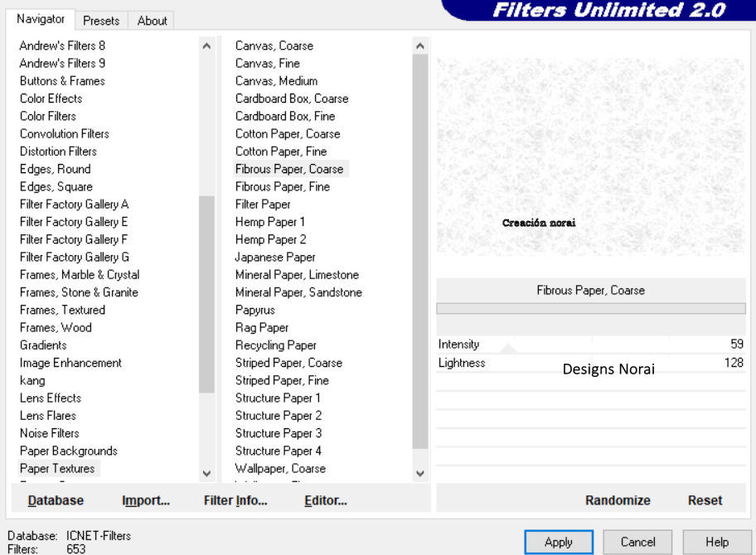The height and width of the screenshot is (555, 756).
Task: Open the Database menu button
Action: point(56,500)
